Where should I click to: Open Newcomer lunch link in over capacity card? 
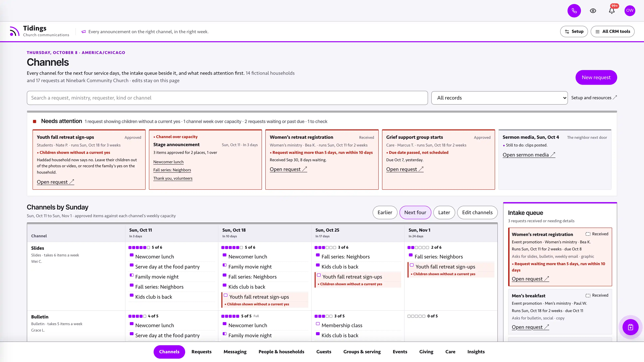click(168, 162)
